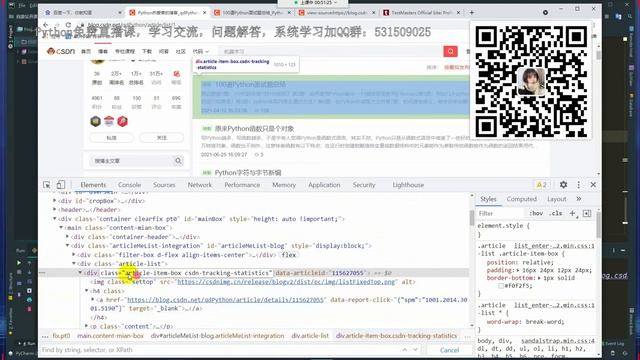The image size is (640, 360).
Task: Go to next search match arrow in DevTools
Action: pos(415,350)
